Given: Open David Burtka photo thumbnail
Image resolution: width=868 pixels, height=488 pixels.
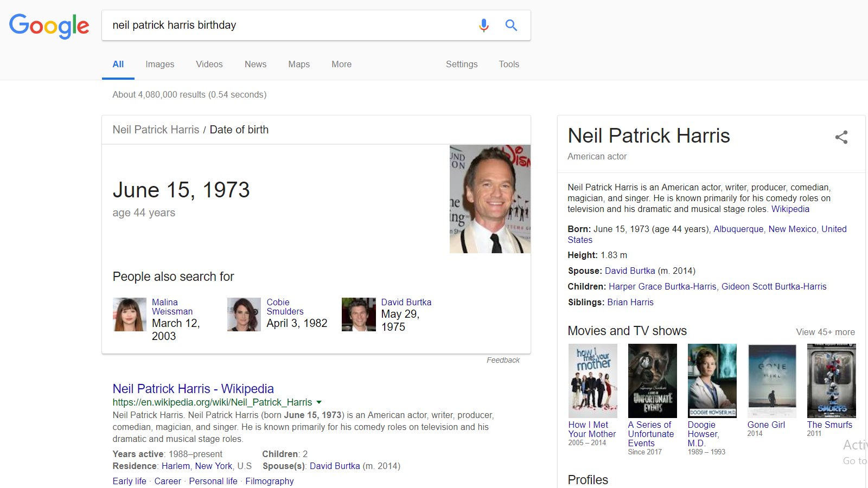Looking at the screenshot, I should click(359, 314).
